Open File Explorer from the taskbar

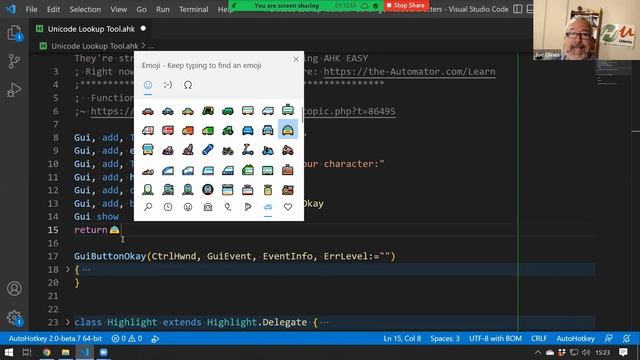65,352
